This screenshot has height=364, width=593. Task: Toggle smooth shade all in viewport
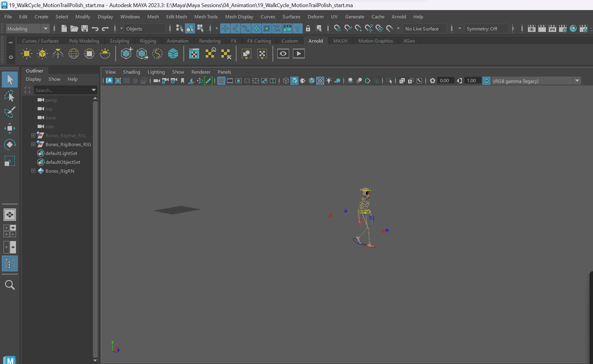294,81
